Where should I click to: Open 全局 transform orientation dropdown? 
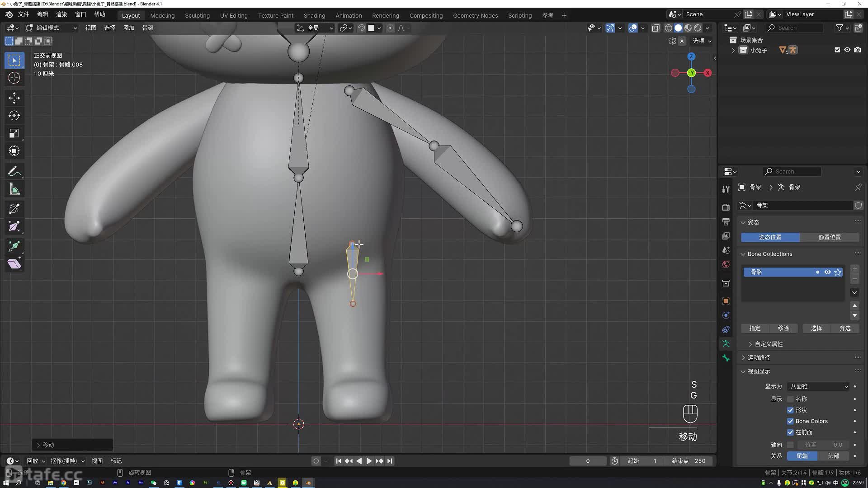tap(315, 28)
